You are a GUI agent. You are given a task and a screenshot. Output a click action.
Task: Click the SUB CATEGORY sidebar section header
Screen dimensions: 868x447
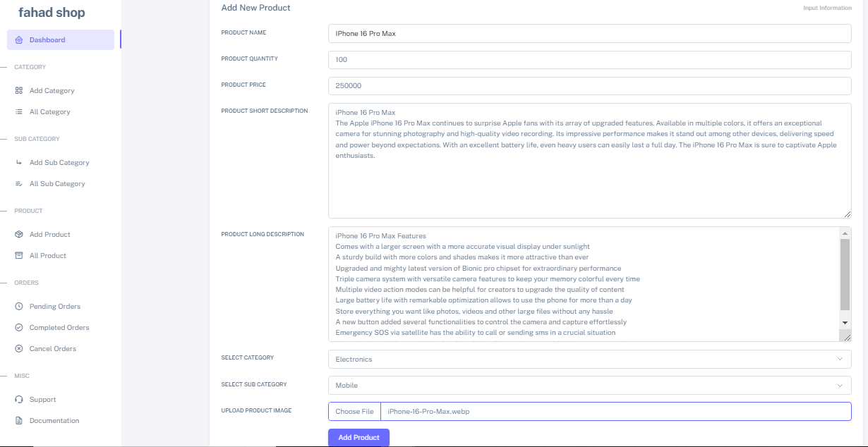pyautogui.click(x=37, y=140)
